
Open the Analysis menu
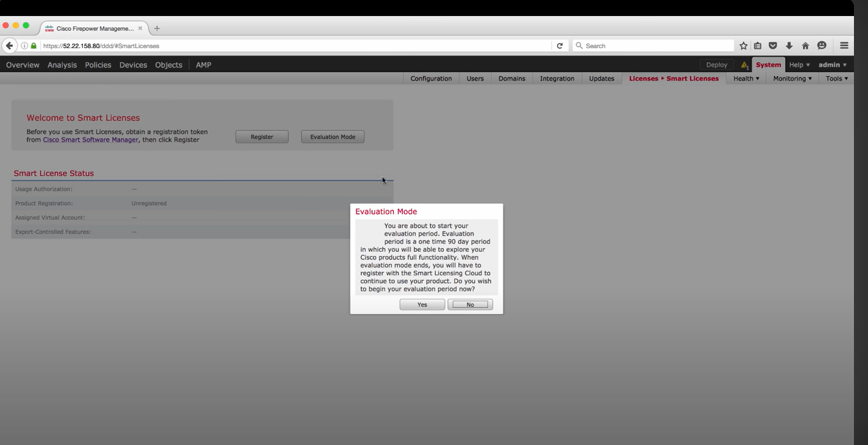coord(62,65)
